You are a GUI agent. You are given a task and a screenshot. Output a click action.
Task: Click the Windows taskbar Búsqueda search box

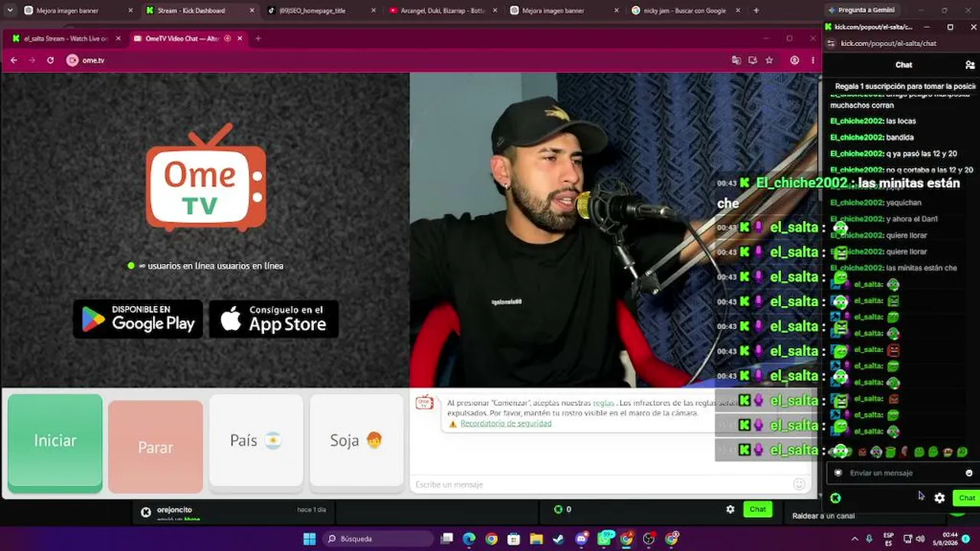point(377,539)
